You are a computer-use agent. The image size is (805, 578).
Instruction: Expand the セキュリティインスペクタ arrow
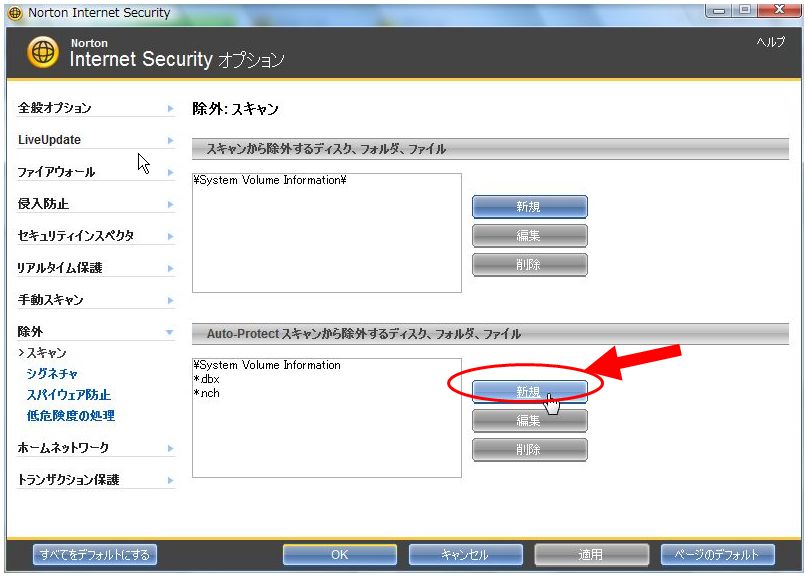click(x=170, y=236)
